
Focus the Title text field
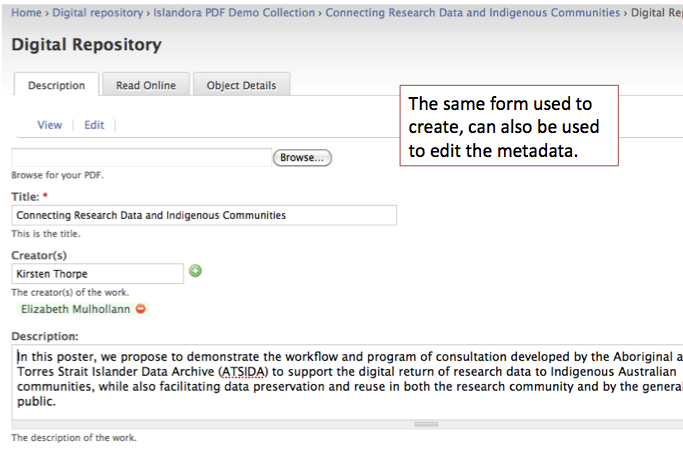pos(204,215)
